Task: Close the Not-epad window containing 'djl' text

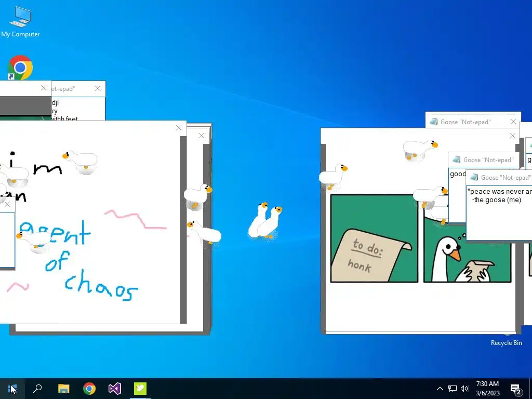Action: tap(98, 88)
